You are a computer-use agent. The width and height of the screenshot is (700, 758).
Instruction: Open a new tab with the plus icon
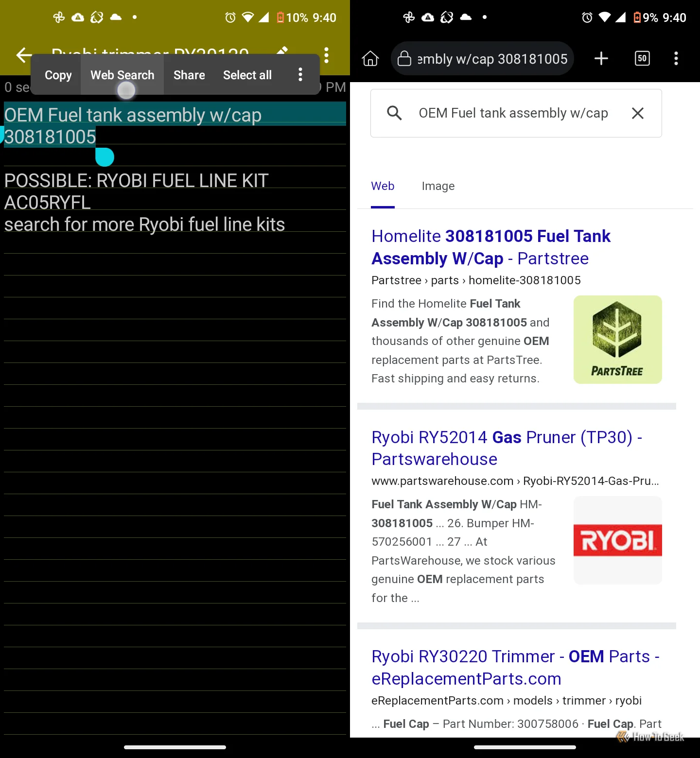[601, 58]
